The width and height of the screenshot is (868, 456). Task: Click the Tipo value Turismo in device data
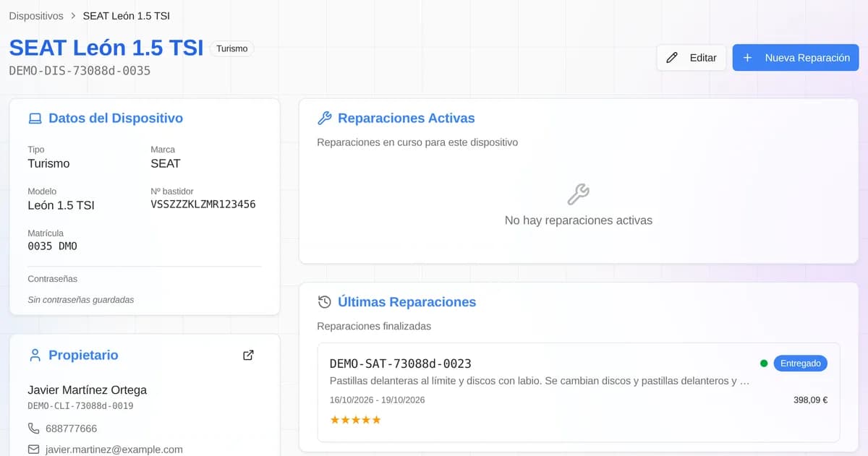[48, 163]
